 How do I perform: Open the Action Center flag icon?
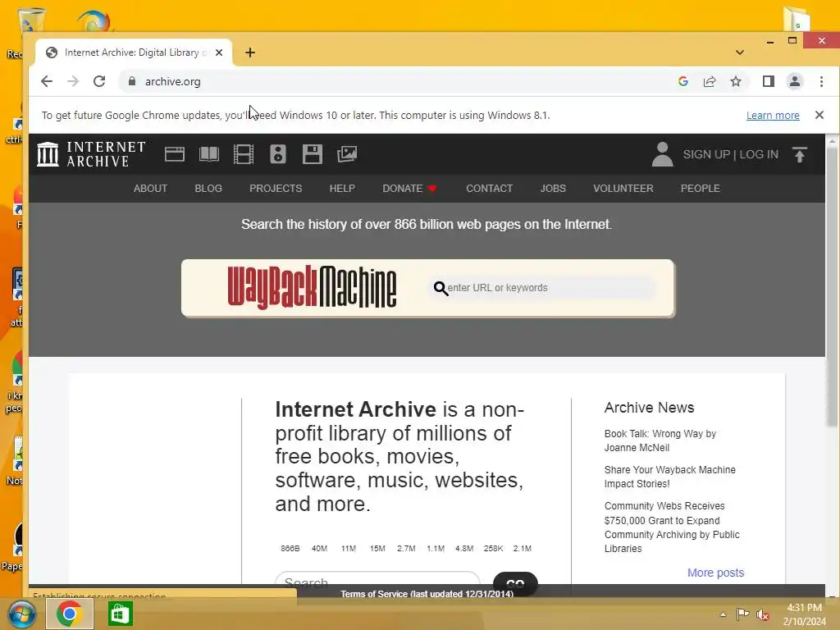(x=742, y=614)
